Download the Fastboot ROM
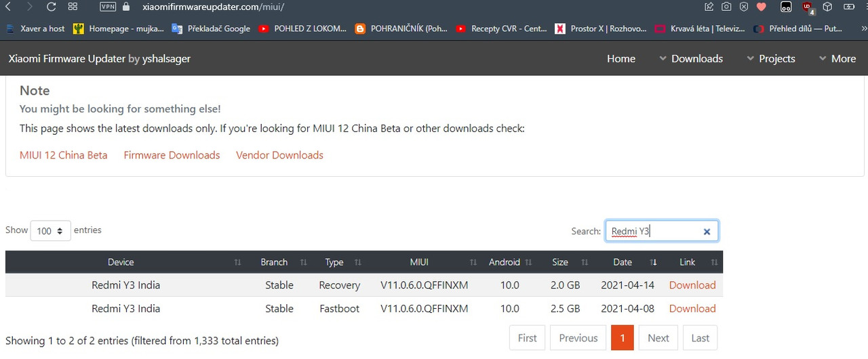868x359 pixels. click(692, 308)
